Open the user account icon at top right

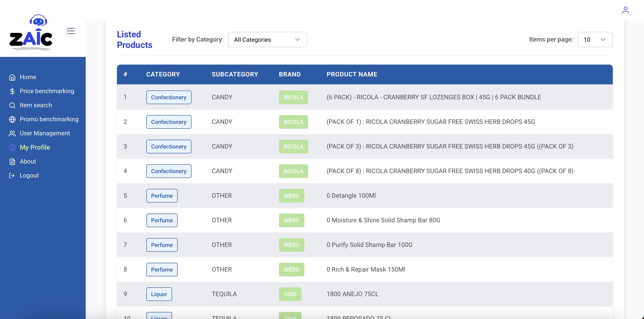coord(625,10)
